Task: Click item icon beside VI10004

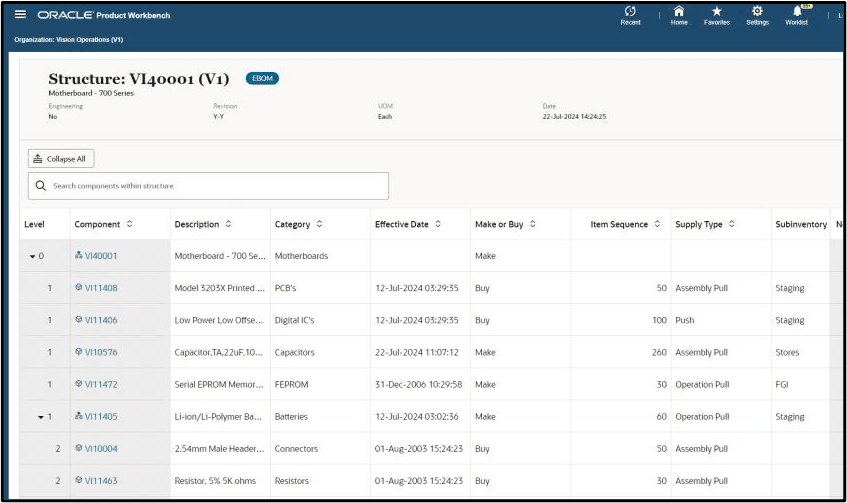Action: 78,448
